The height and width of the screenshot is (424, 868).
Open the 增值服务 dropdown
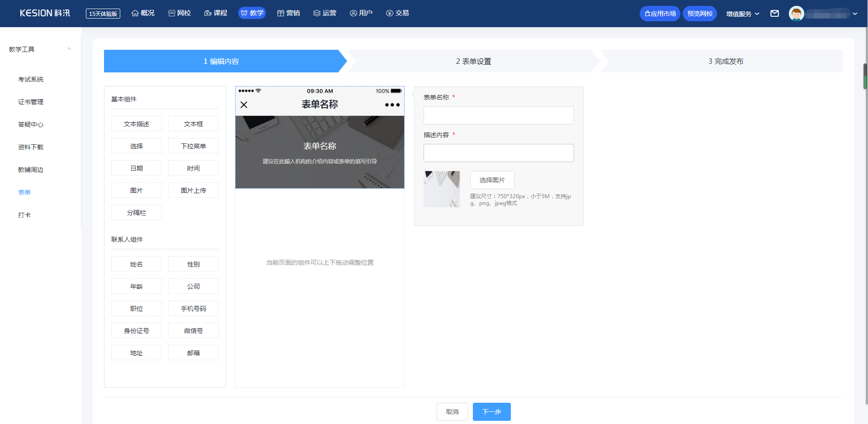(743, 14)
